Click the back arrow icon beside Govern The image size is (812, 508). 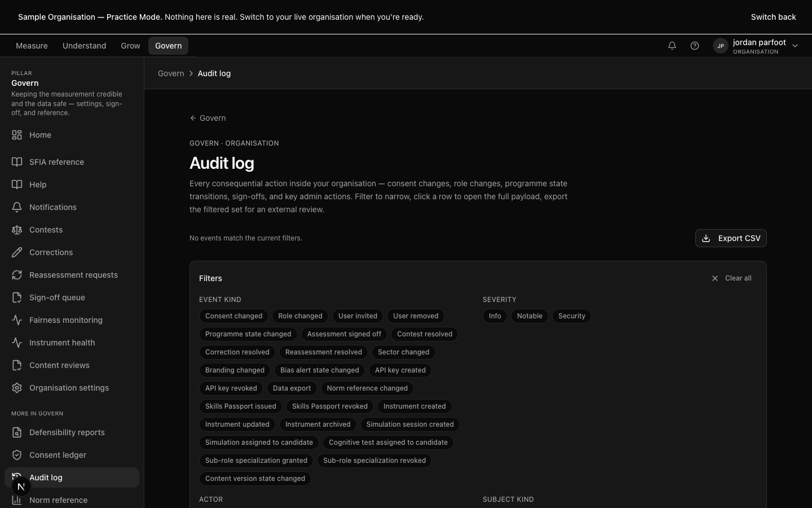pos(193,118)
